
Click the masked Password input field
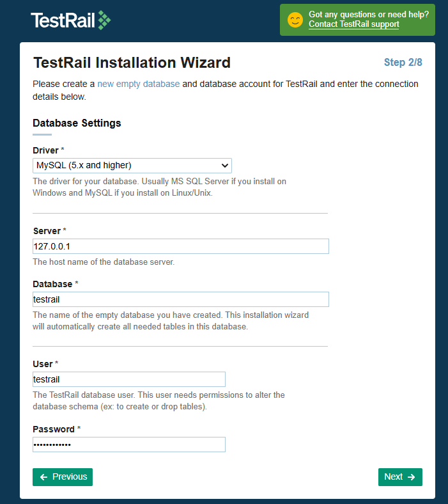tap(128, 445)
